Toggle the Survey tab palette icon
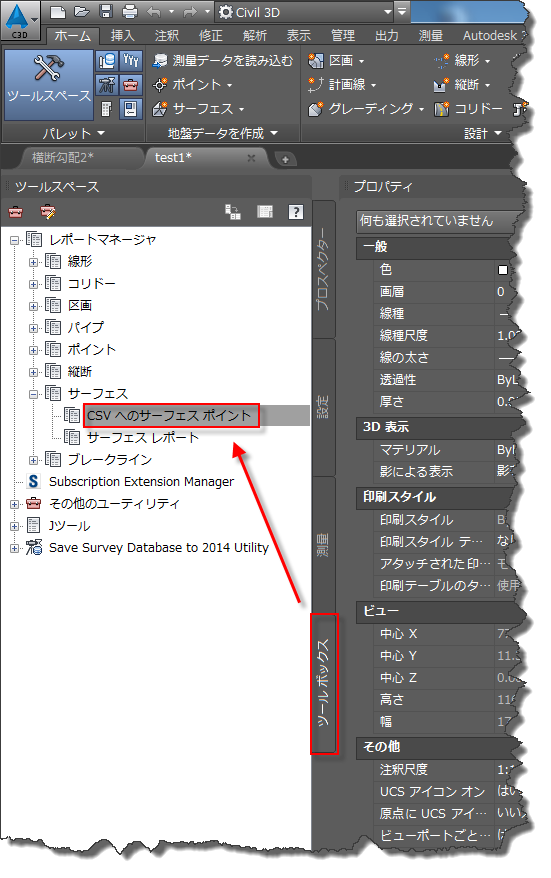 click(107, 85)
